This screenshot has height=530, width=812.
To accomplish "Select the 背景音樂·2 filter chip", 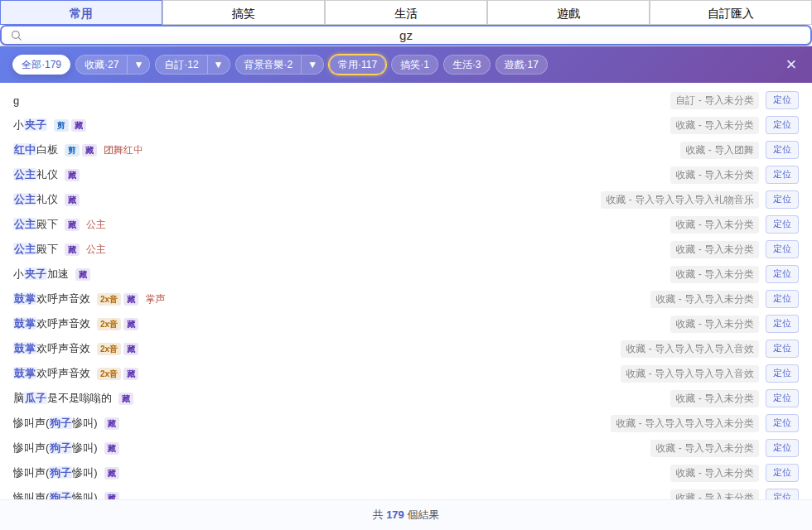I will 268,65.
